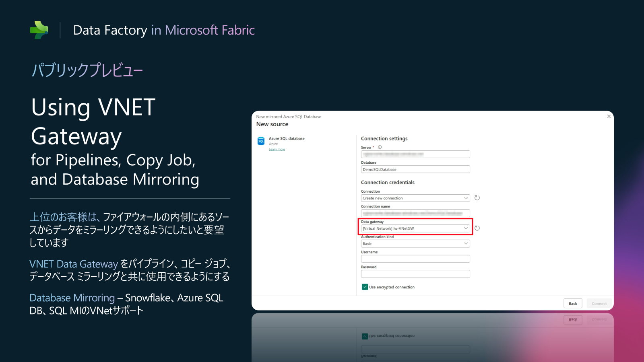The image size is (644, 362).
Task: Click the 'パブリックプレビュー' heading
Action: pos(87,70)
